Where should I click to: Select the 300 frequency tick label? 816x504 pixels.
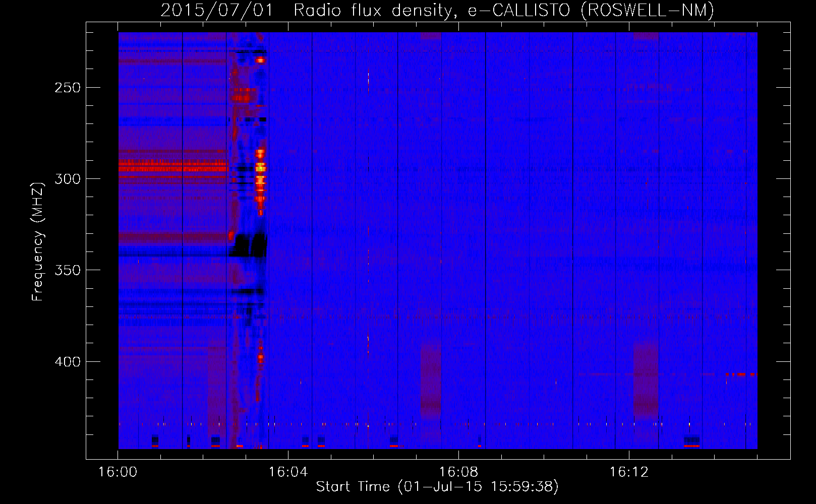click(68, 179)
